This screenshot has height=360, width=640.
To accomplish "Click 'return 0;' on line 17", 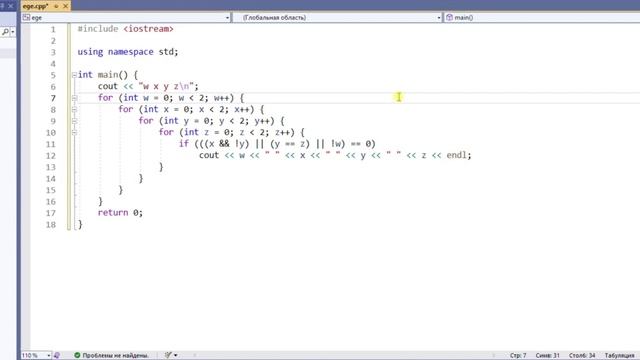I will click(120, 213).
